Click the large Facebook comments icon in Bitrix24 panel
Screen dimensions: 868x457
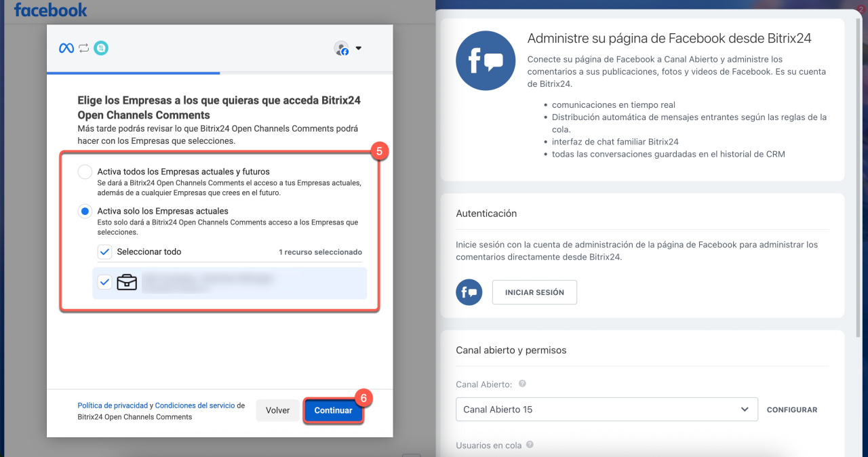[486, 60]
